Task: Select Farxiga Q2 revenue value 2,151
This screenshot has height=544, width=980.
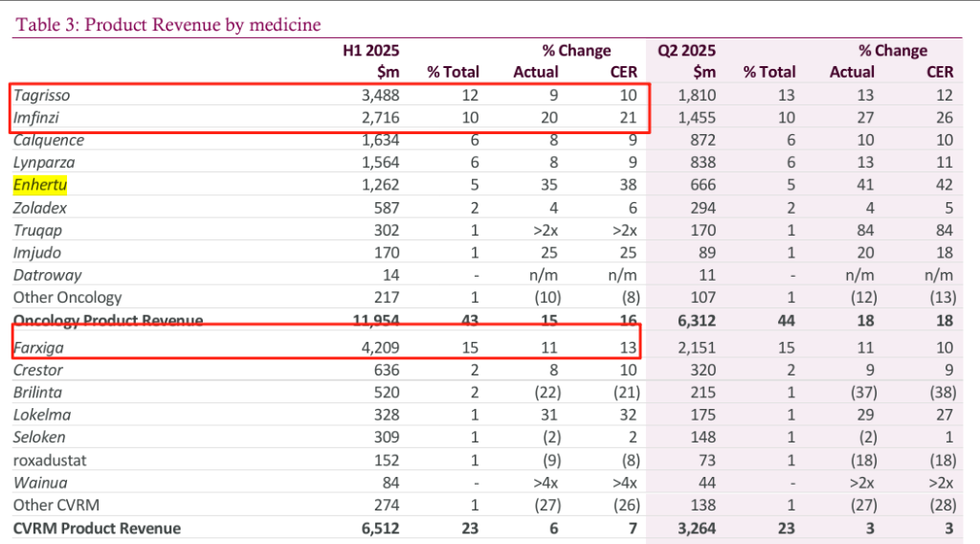Action: click(x=697, y=348)
